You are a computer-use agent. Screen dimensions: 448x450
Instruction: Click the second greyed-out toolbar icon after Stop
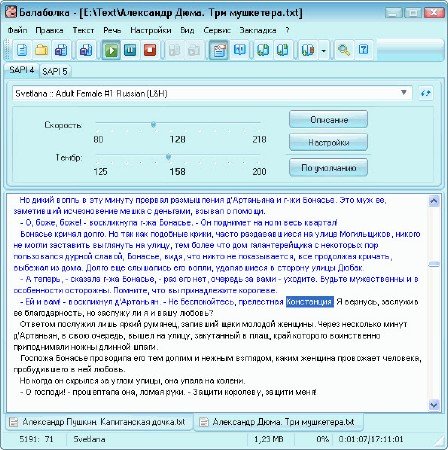pyautogui.click(x=194, y=50)
